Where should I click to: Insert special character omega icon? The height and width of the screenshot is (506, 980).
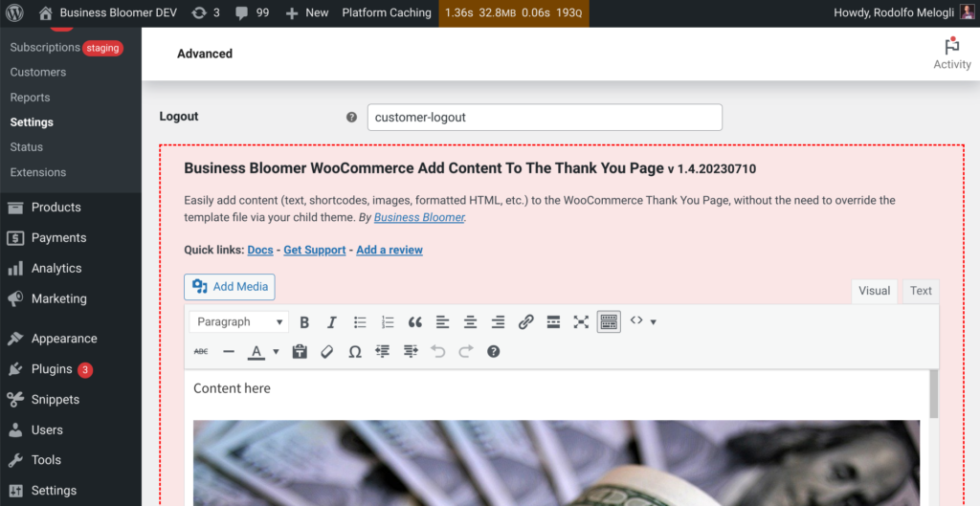coord(355,352)
